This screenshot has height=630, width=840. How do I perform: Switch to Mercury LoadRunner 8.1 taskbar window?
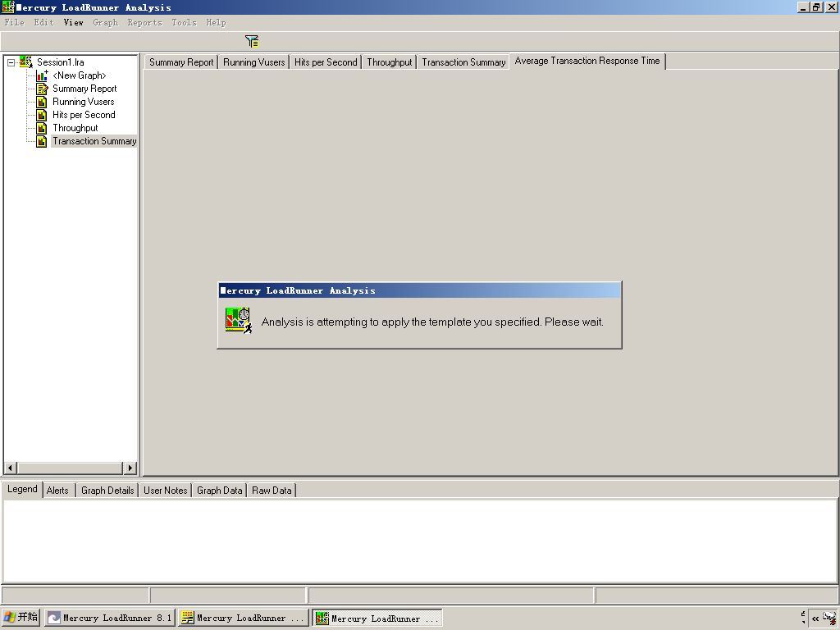pos(110,618)
